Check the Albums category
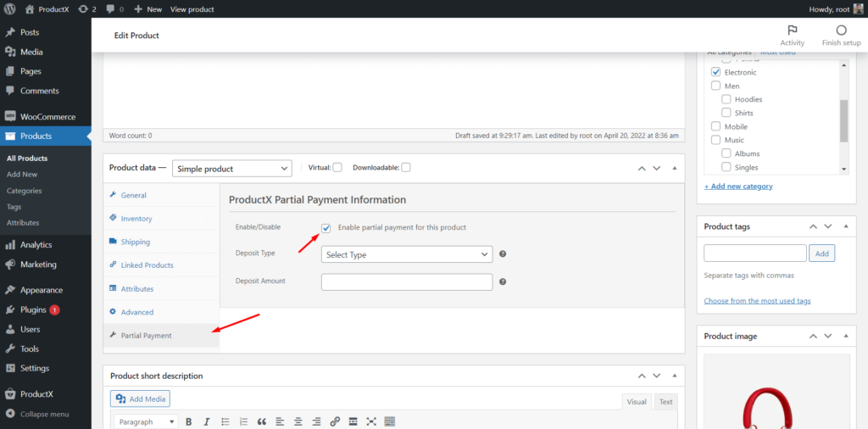The height and width of the screenshot is (429, 868). point(726,154)
